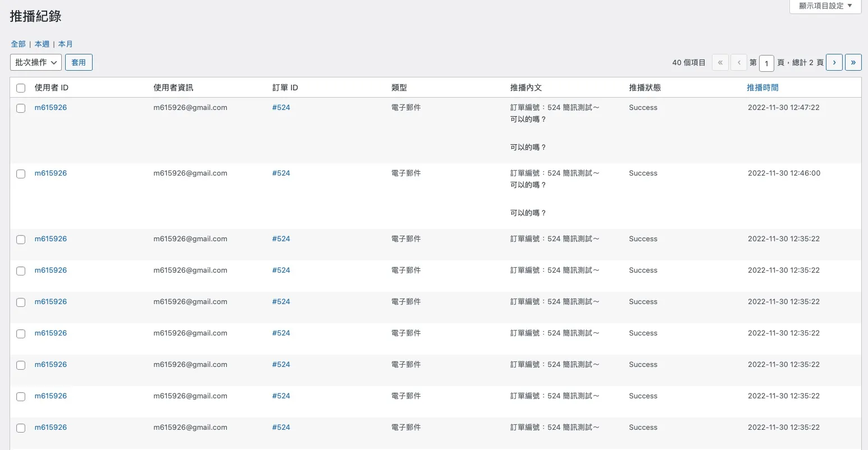Switch to the 全部 filter
Image resolution: width=868 pixels, height=450 pixels.
point(17,44)
